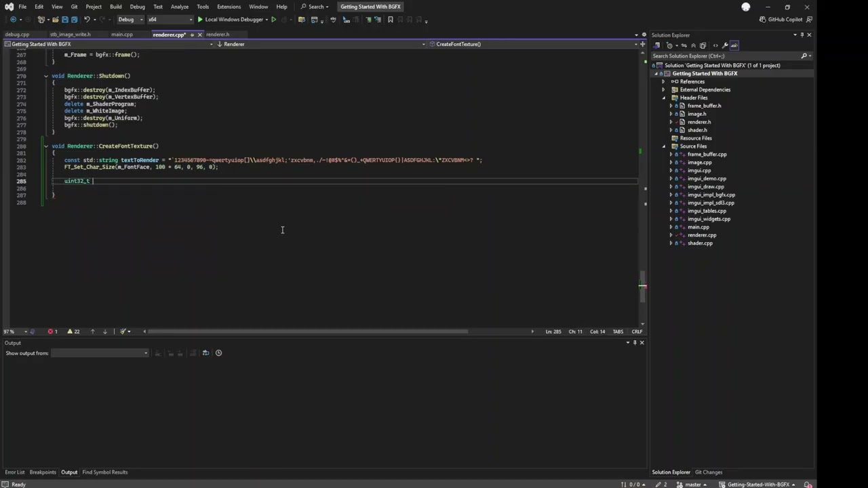868x488 pixels.
Task: Click the code cleanup broom icon
Action: coord(123,331)
